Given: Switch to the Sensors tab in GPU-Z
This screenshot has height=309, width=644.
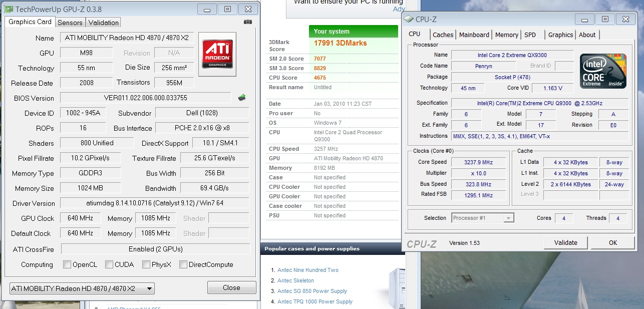Looking at the screenshot, I should point(70,23).
